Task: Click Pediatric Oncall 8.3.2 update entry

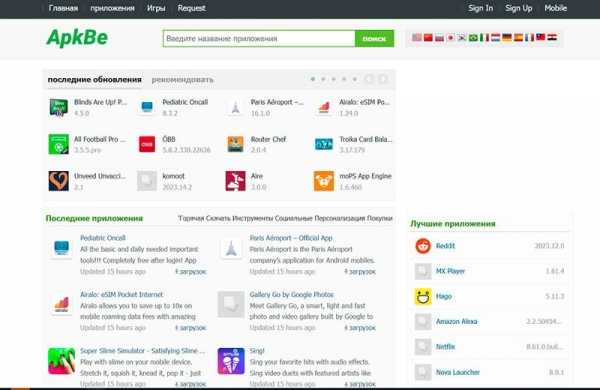Action: pos(185,102)
